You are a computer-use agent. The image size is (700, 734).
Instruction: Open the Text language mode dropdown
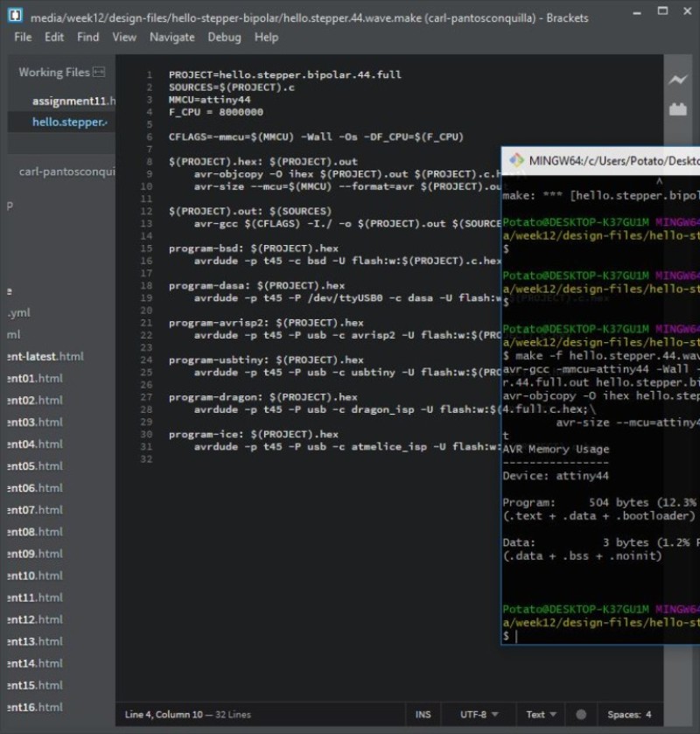point(541,715)
